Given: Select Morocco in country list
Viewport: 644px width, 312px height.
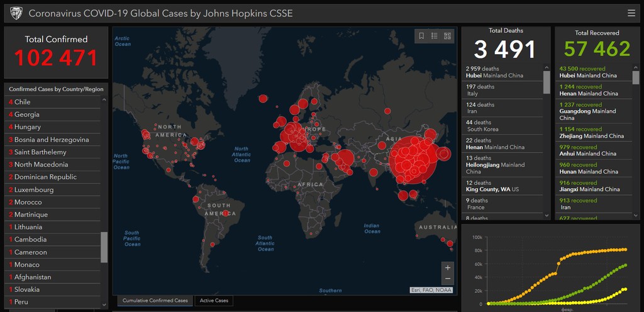Looking at the screenshot, I should pyautogui.click(x=52, y=202).
